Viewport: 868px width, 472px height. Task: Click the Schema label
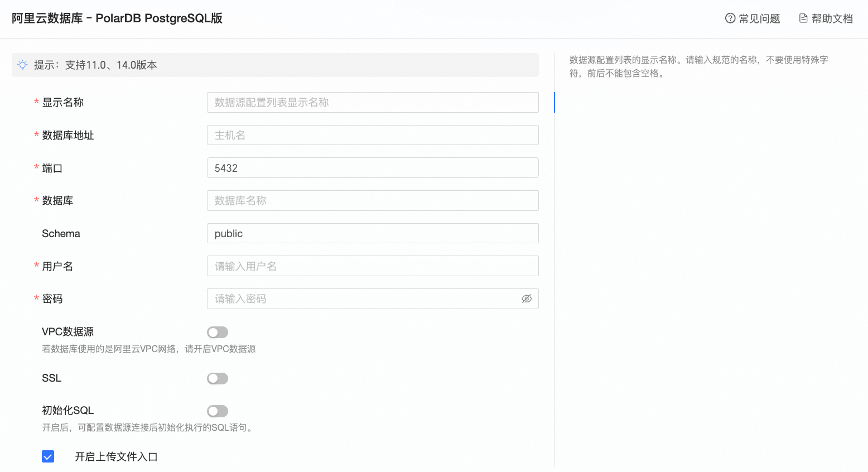61,233
